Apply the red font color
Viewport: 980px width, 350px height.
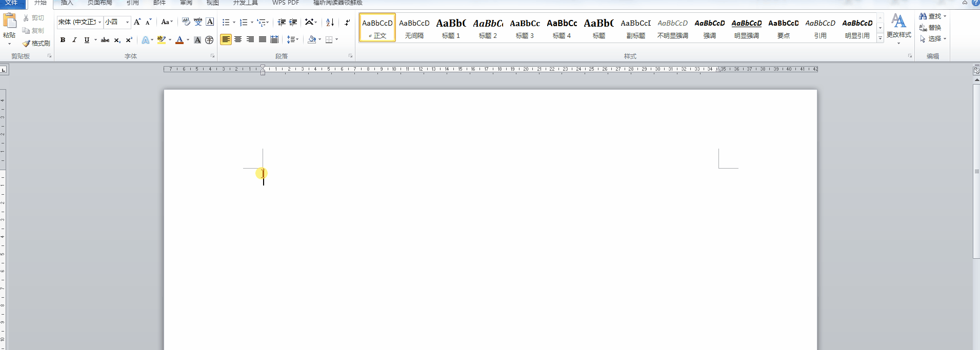pos(179,39)
